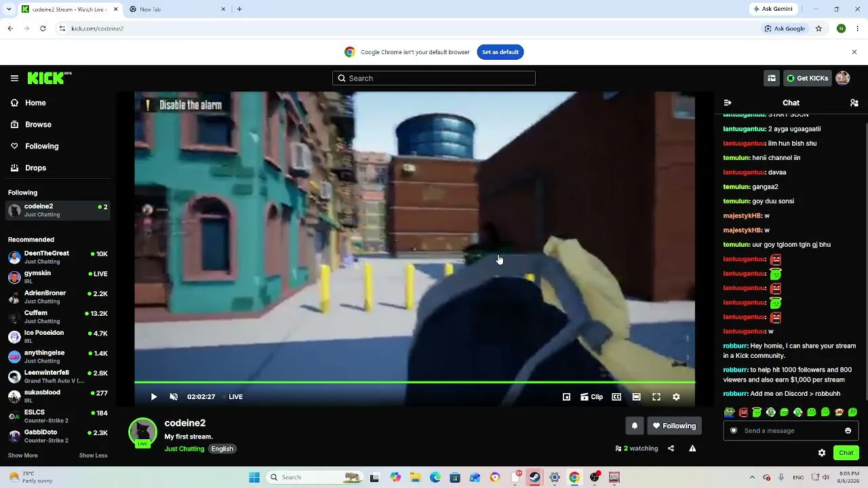Click Get KICKs button
Image resolution: width=868 pixels, height=488 pixels.
tap(807, 79)
